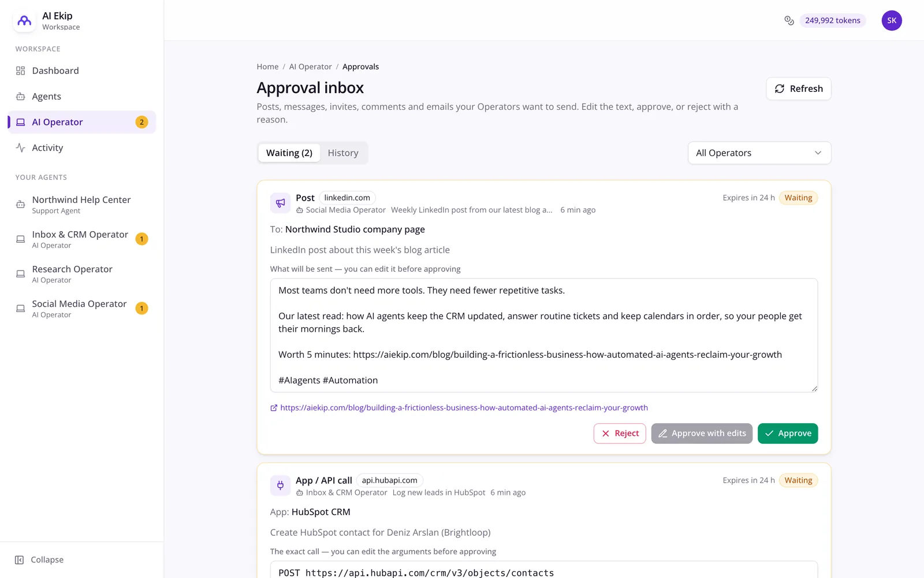Click Expires in 24 h on Post card

(748, 198)
